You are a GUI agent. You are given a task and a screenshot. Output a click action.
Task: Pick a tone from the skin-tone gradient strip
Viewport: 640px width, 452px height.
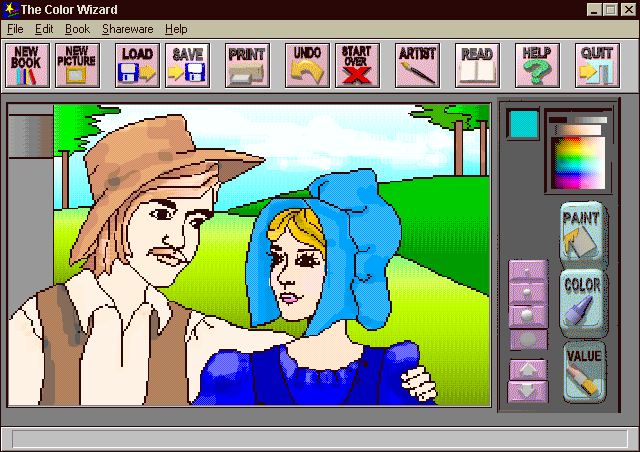578,130
